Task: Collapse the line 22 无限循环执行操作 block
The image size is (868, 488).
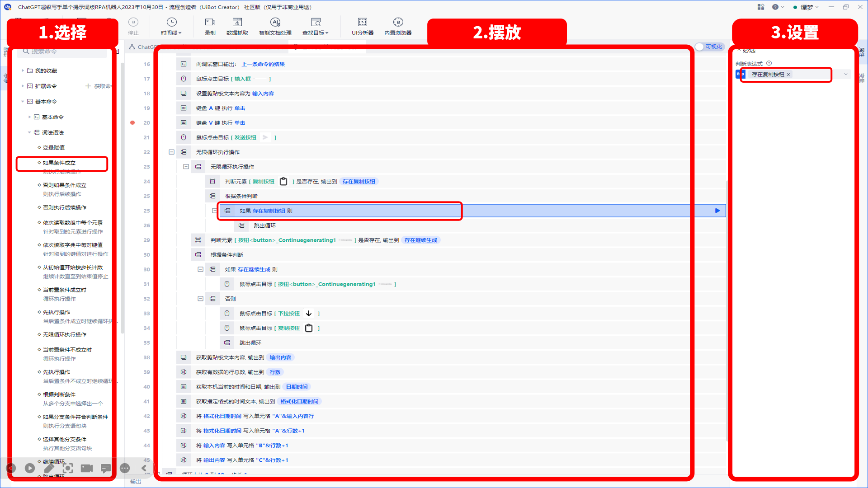Action: click(x=171, y=152)
